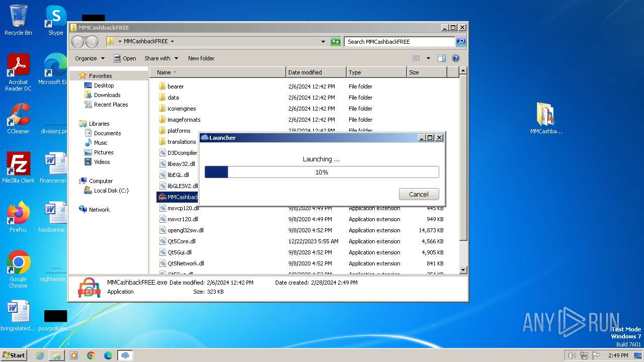Select Recent Places in sidebar
Image resolution: width=644 pixels, height=362 pixels.
[111, 105]
